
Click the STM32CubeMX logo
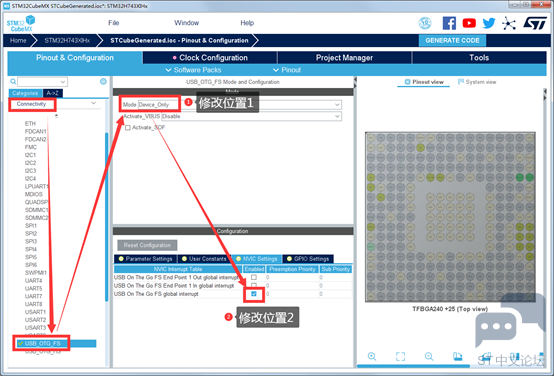coord(21,23)
